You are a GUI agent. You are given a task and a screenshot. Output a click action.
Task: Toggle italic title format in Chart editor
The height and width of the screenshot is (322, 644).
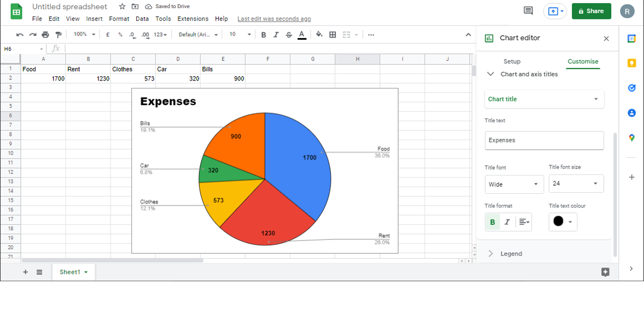click(x=507, y=222)
